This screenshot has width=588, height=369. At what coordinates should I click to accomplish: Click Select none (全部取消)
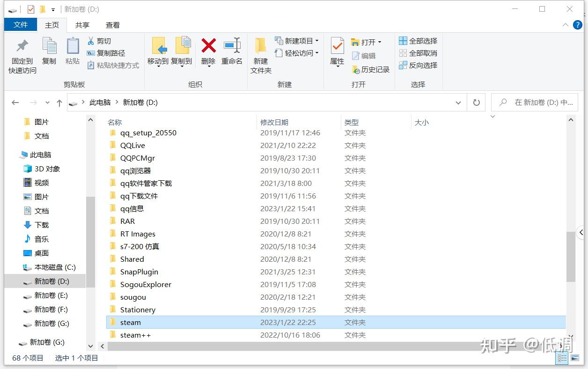coord(418,53)
